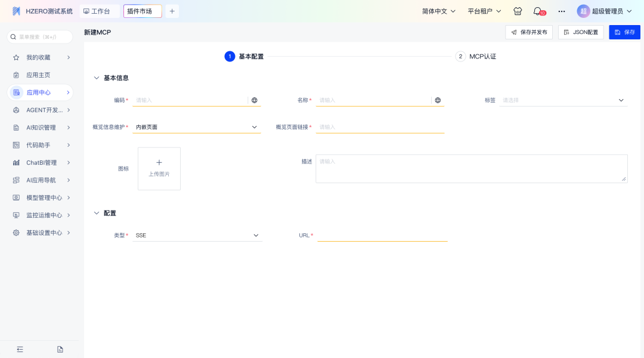
Task: Switch to the 工作台 tab
Action: click(97, 11)
